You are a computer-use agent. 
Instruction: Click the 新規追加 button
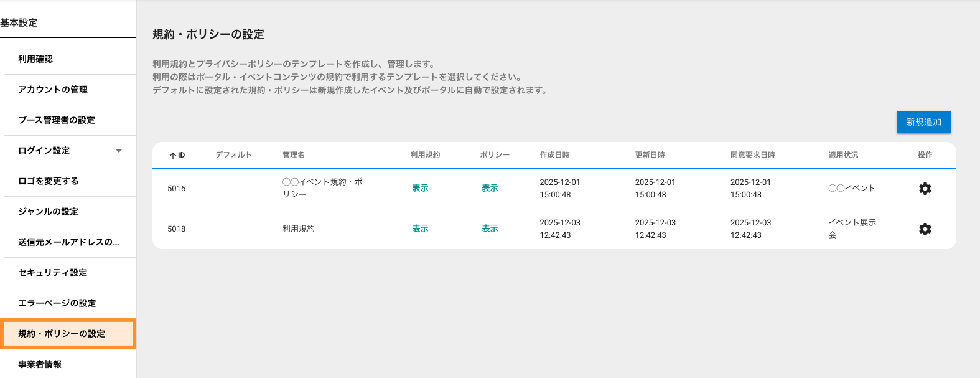(923, 122)
